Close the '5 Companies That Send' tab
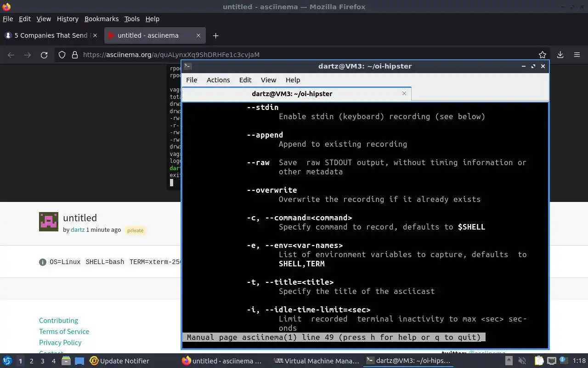The height and width of the screenshot is (368, 588). point(95,35)
